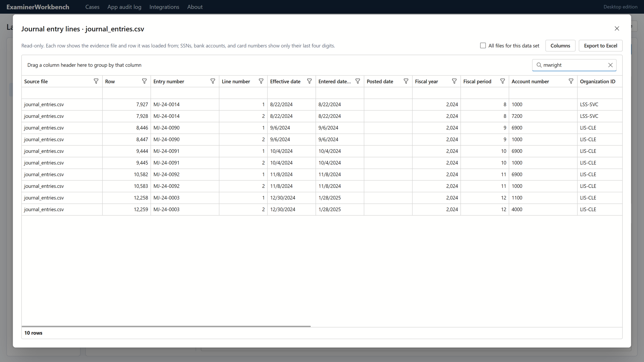Open the Fiscal period filter icon
This screenshot has width=644, height=362.
pos(502,81)
